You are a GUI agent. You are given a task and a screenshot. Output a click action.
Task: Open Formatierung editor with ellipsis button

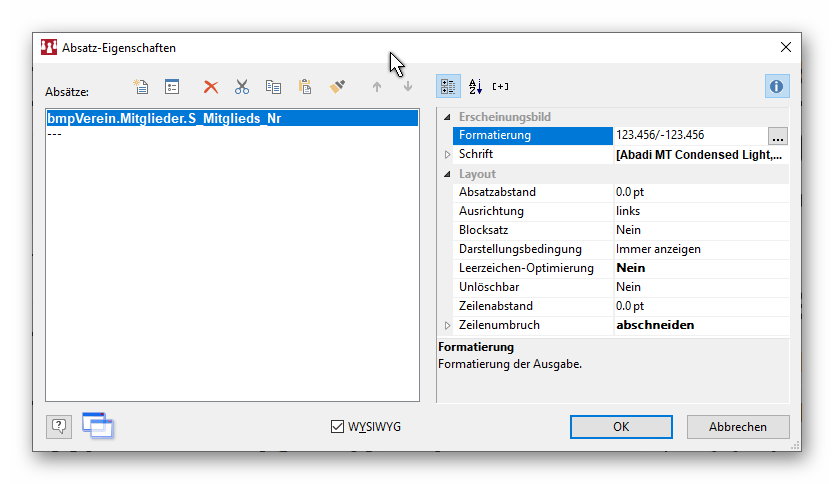[777, 137]
